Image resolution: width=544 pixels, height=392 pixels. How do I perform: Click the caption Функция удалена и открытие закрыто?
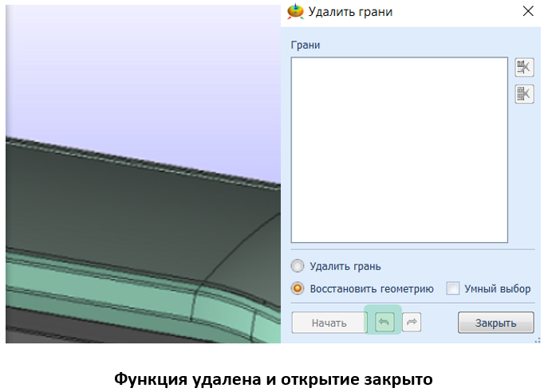pyautogui.click(x=273, y=378)
